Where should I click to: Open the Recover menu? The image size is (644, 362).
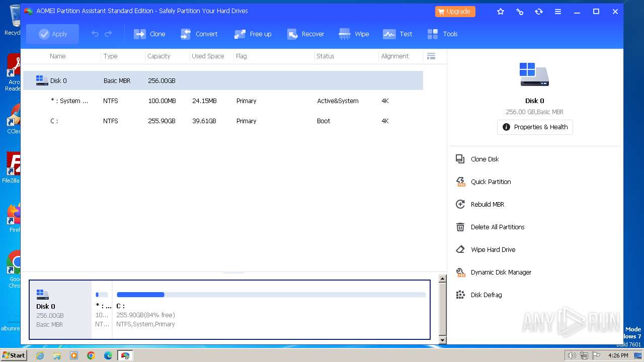305,34
